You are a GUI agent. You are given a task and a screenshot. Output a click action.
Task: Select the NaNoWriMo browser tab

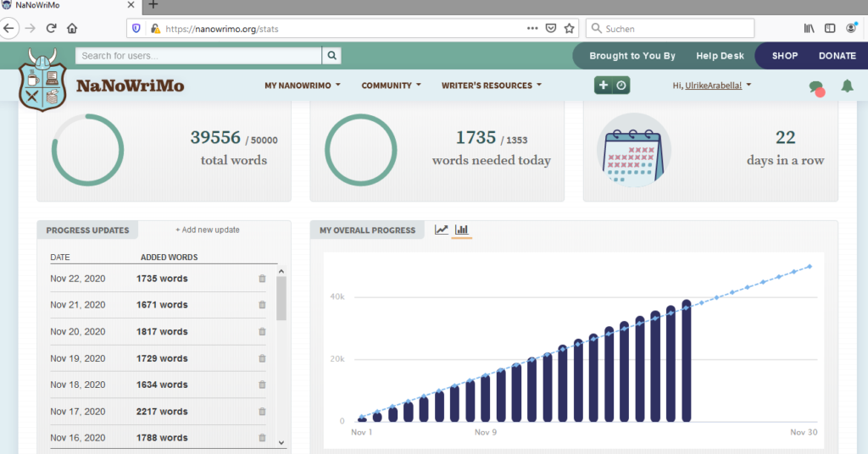70,6
